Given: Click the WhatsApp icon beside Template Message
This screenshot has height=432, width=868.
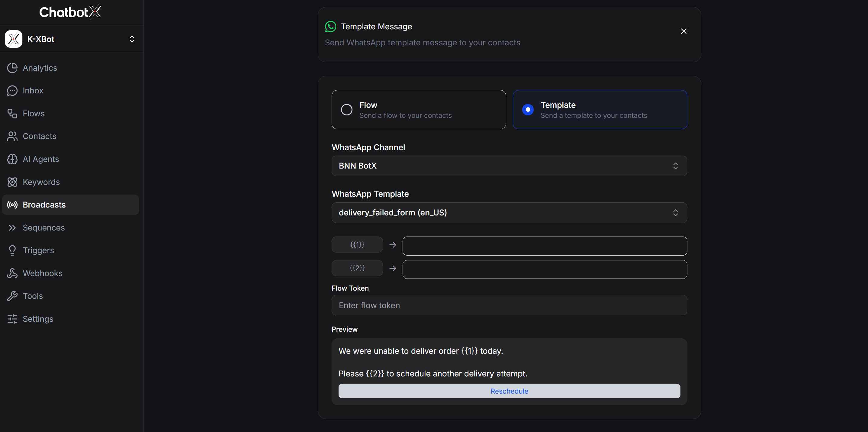Looking at the screenshot, I should 330,27.
